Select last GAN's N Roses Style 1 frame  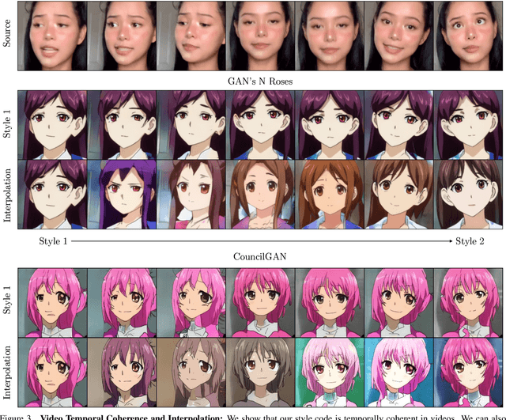tap(468, 125)
